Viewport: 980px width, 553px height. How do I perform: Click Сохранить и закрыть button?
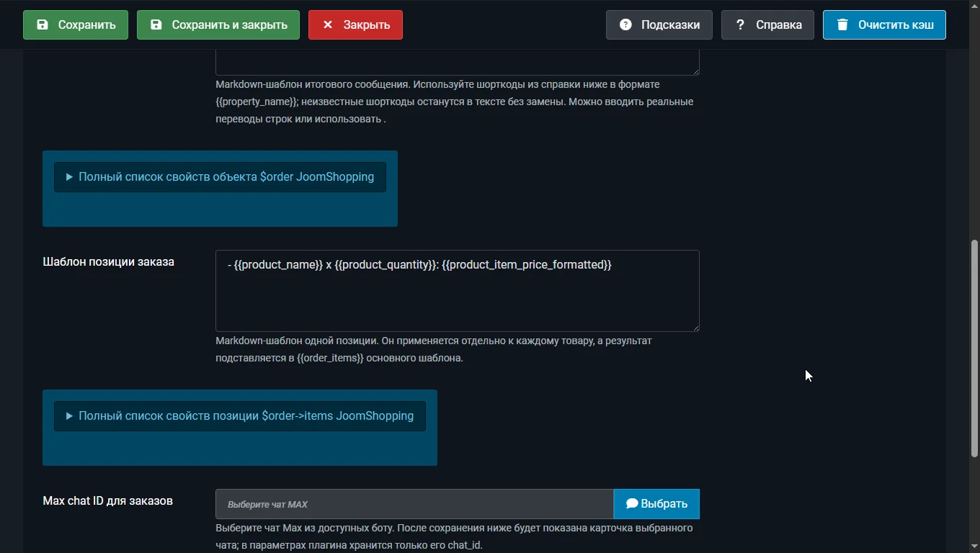click(218, 24)
